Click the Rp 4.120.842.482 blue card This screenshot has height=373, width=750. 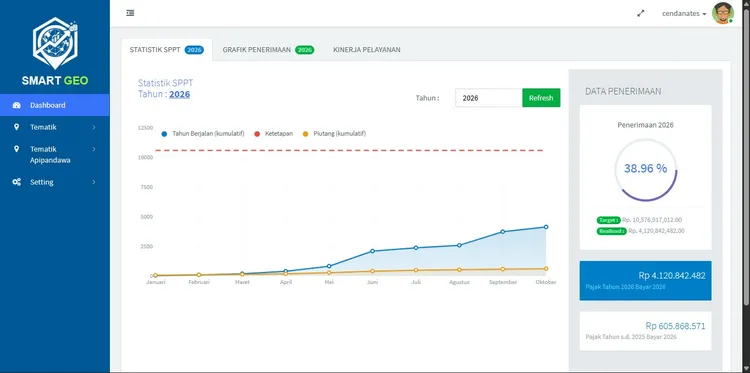click(x=645, y=281)
